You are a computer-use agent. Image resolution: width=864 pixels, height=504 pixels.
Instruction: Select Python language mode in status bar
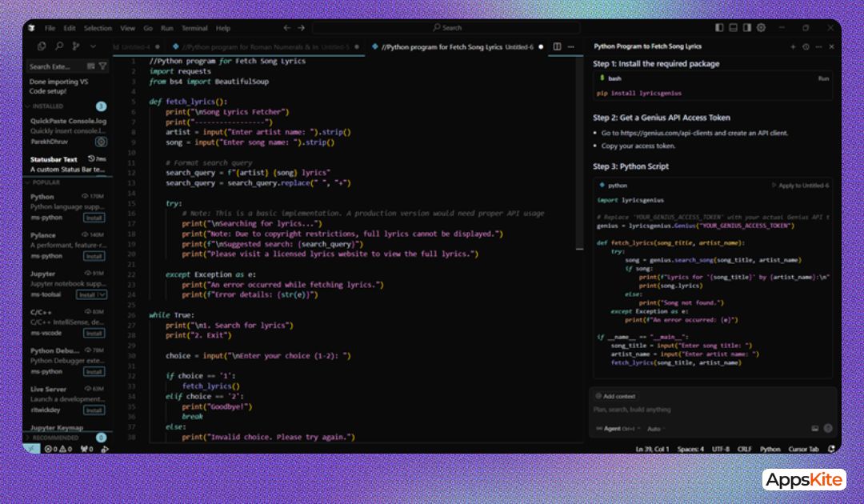click(770, 449)
